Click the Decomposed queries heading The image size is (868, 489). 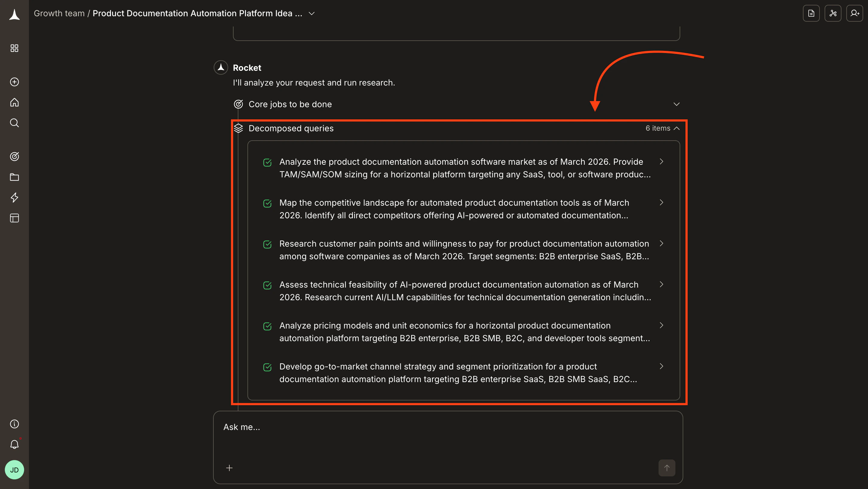click(291, 128)
